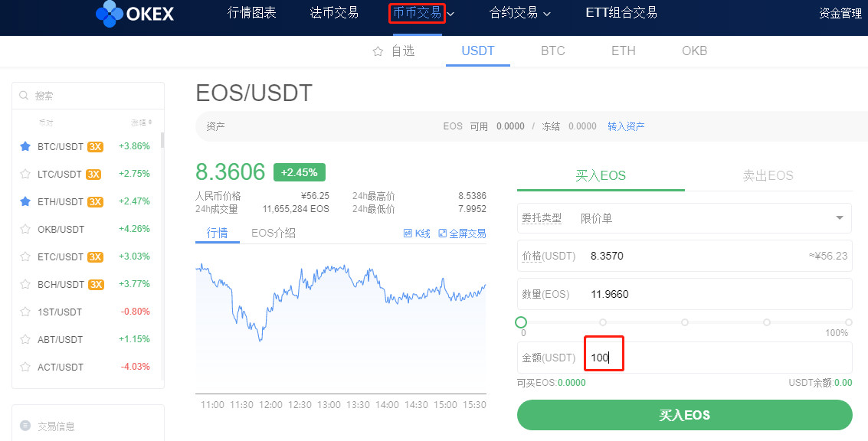Toggle favorite star for BTC/USDT
This screenshot has height=441, width=868.
point(25,147)
